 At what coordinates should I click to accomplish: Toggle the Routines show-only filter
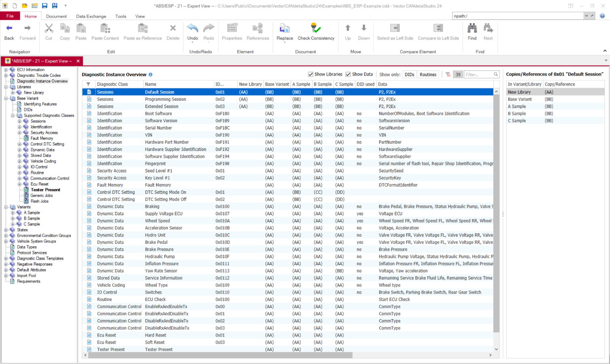(x=428, y=74)
